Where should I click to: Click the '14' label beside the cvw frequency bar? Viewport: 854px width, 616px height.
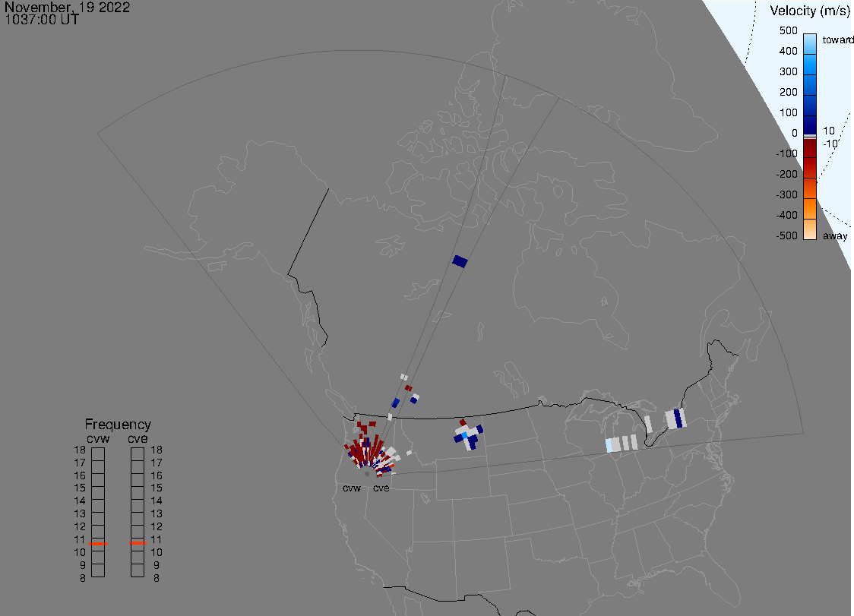click(80, 501)
